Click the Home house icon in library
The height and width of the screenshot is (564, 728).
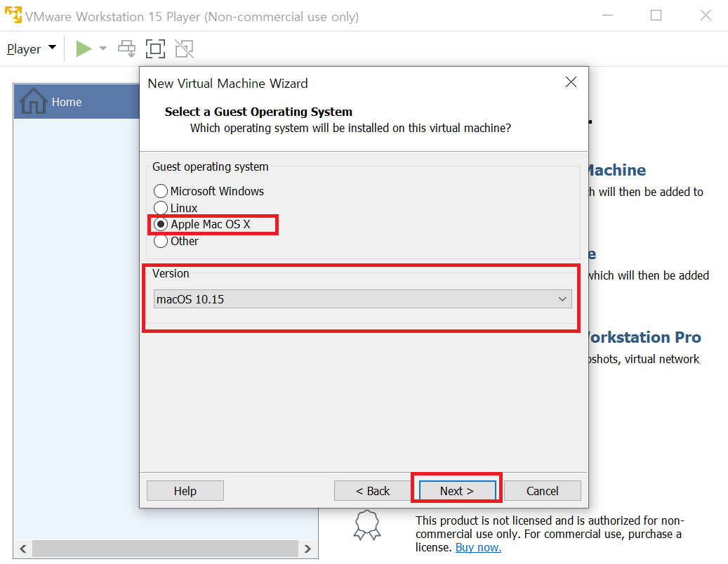(34, 102)
